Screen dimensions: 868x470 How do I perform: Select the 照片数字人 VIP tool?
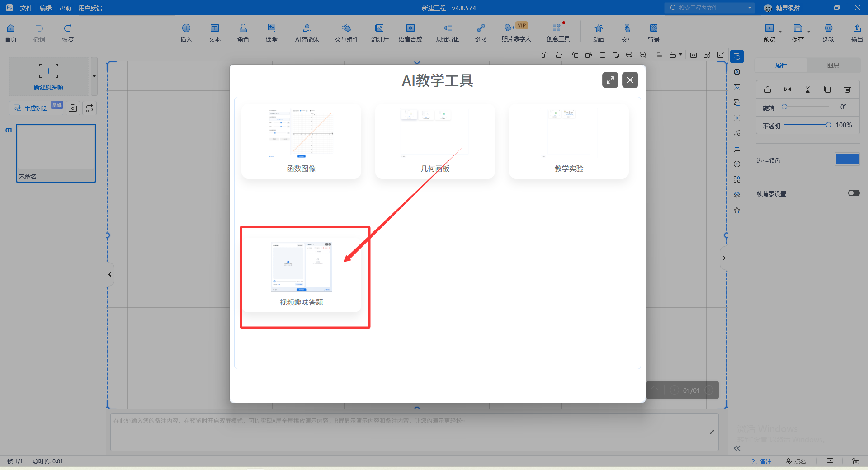click(x=516, y=33)
